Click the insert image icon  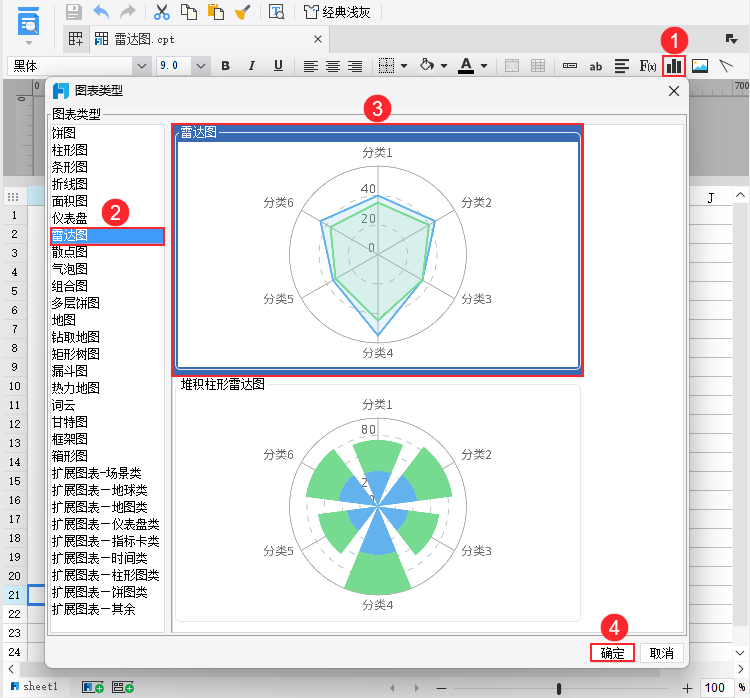(700, 66)
